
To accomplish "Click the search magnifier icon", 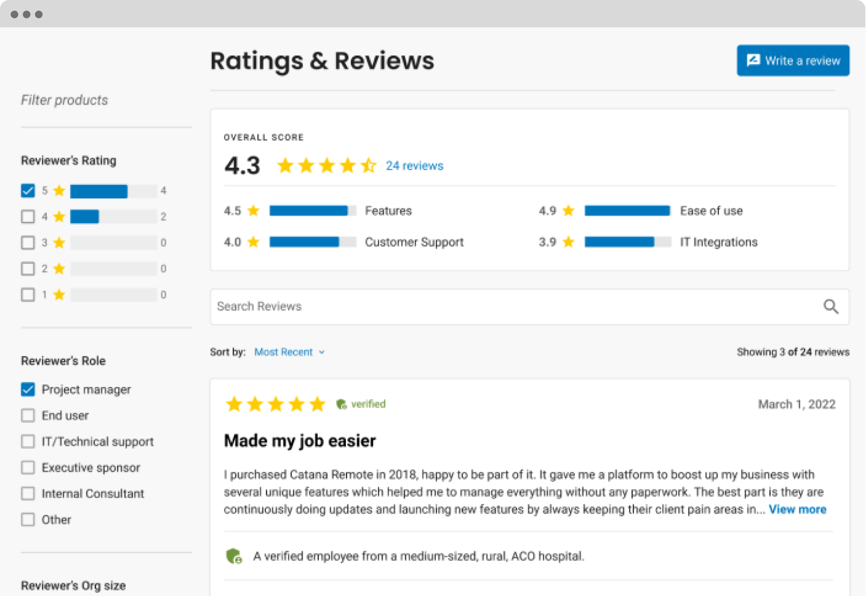I will point(830,306).
